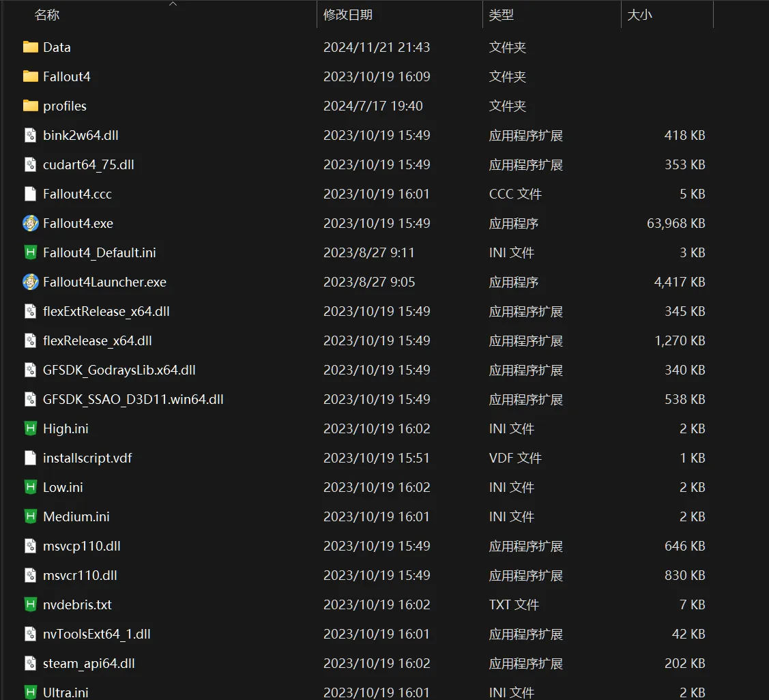Screen dimensions: 769x700
Task: Click the GFSDK_SSAO_D3D11.win64.dll file row
Action: [x=364, y=399]
